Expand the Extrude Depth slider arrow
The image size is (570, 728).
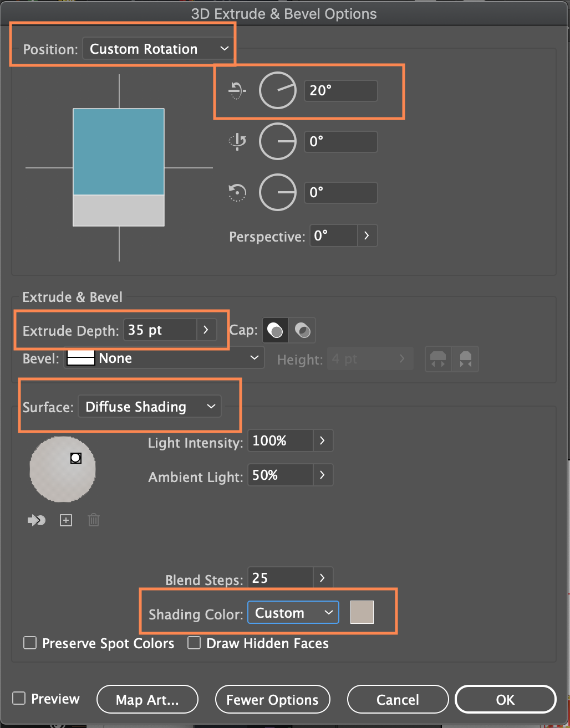(x=206, y=330)
